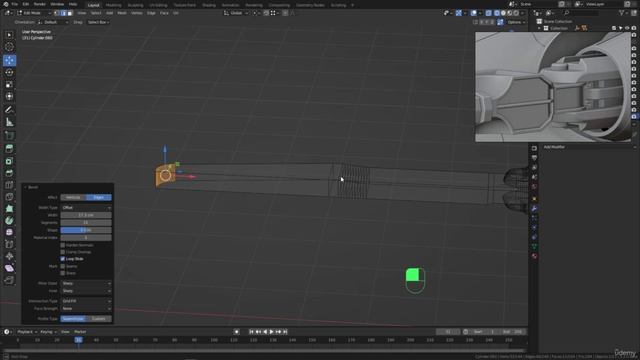This screenshot has height=360, width=640.
Task: Open the Modifiers wrench properties tab
Action: coord(534,209)
